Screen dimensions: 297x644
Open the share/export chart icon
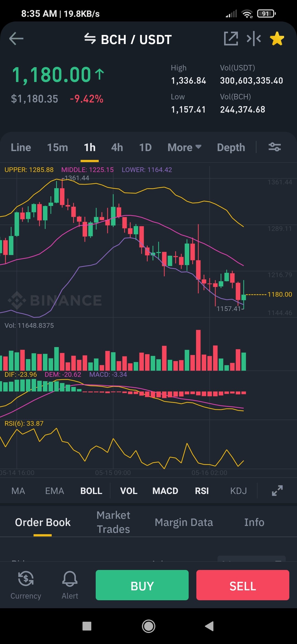pos(231,39)
